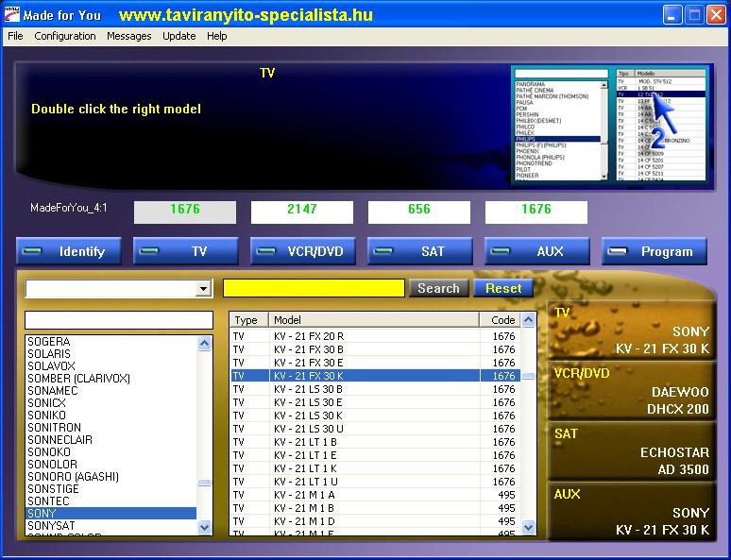Click the model list scrollbar thumb
The width and height of the screenshot is (731, 560).
coord(528,376)
